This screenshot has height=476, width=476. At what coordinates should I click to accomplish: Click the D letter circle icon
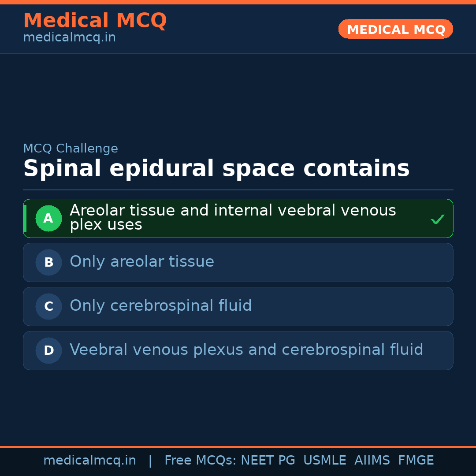tap(48, 350)
